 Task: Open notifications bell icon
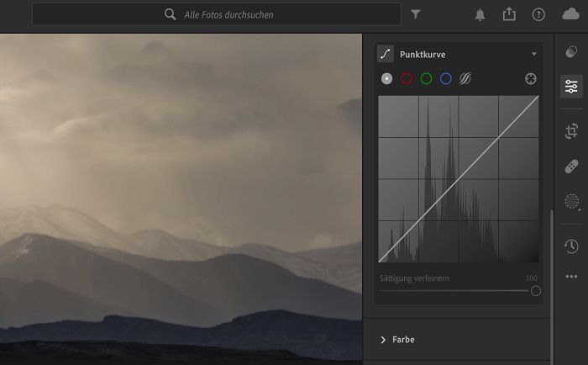[480, 15]
